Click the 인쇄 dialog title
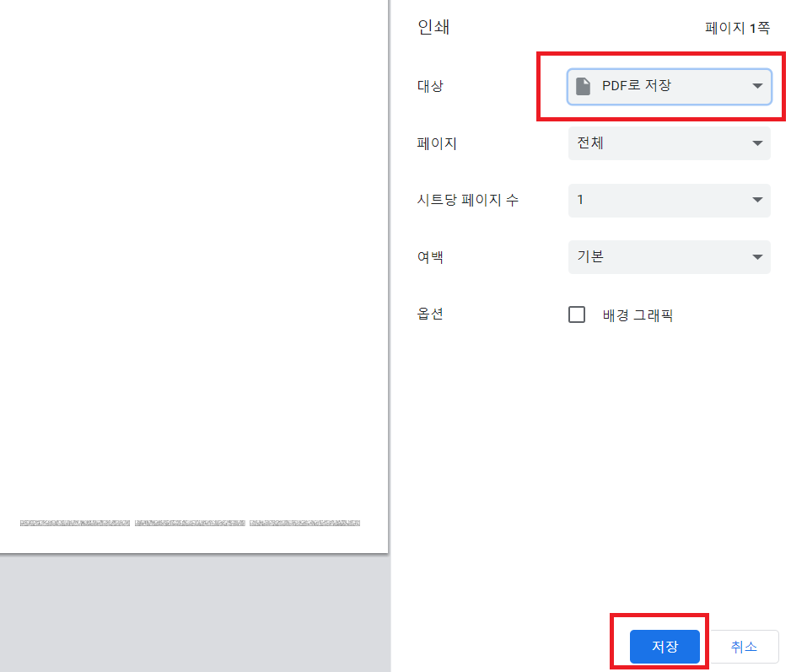The width and height of the screenshot is (791, 672). (x=433, y=27)
